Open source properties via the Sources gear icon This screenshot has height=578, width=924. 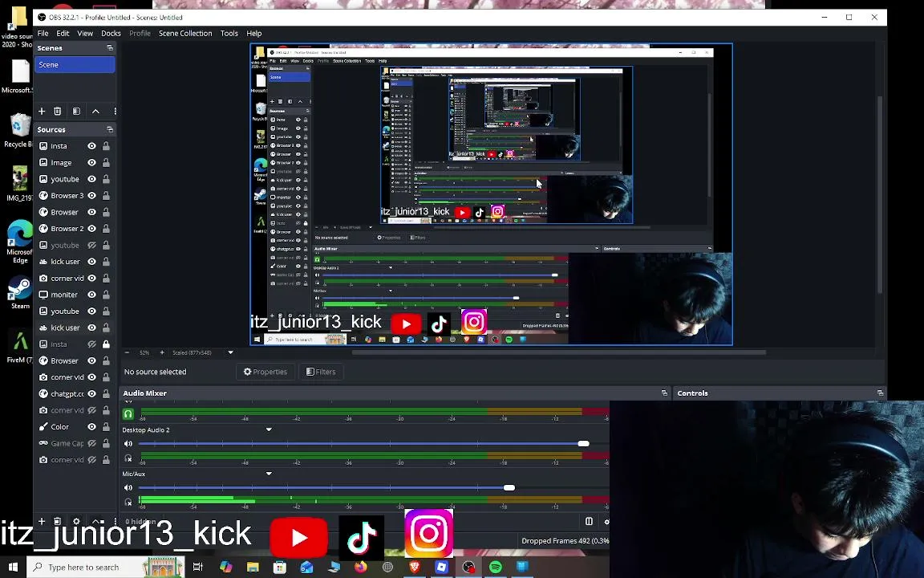76,521
